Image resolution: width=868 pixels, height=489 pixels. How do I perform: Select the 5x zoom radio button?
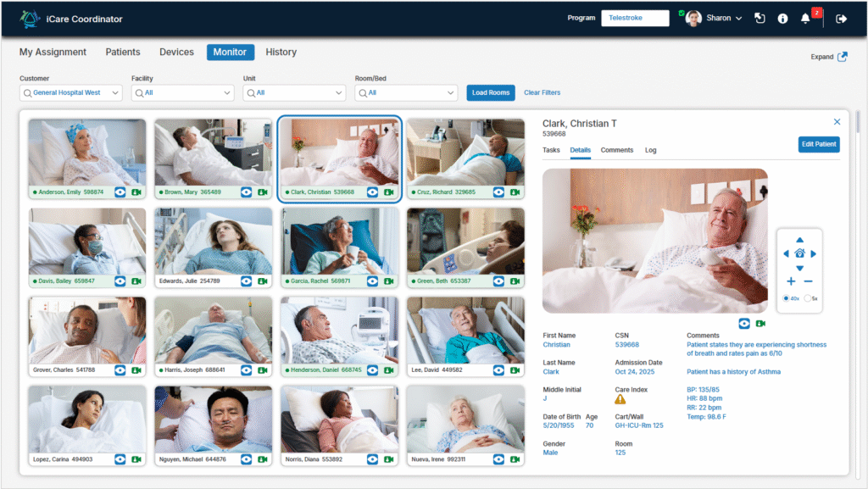coord(807,298)
